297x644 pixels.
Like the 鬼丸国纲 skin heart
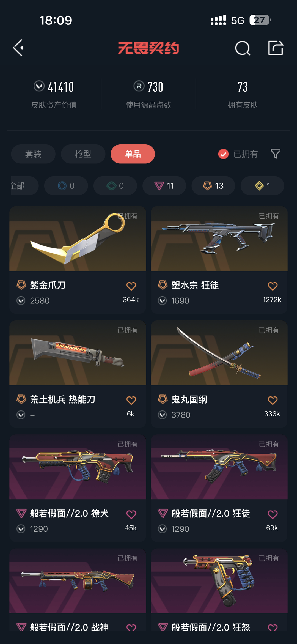point(273,400)
